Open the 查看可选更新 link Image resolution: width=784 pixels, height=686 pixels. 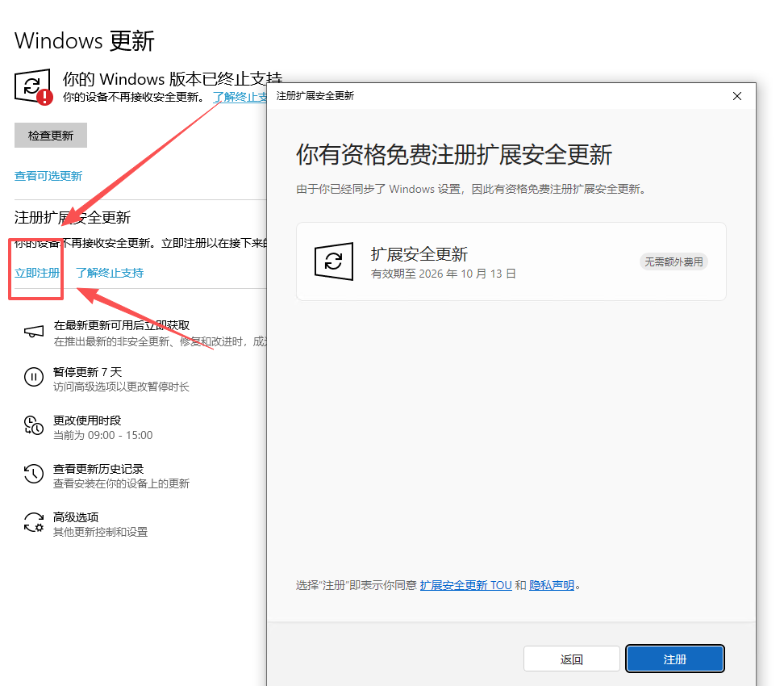click(48, 176)
